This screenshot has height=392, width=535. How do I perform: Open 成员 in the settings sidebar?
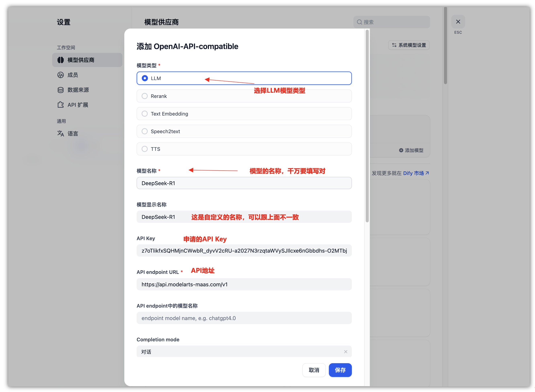point(72,75)
